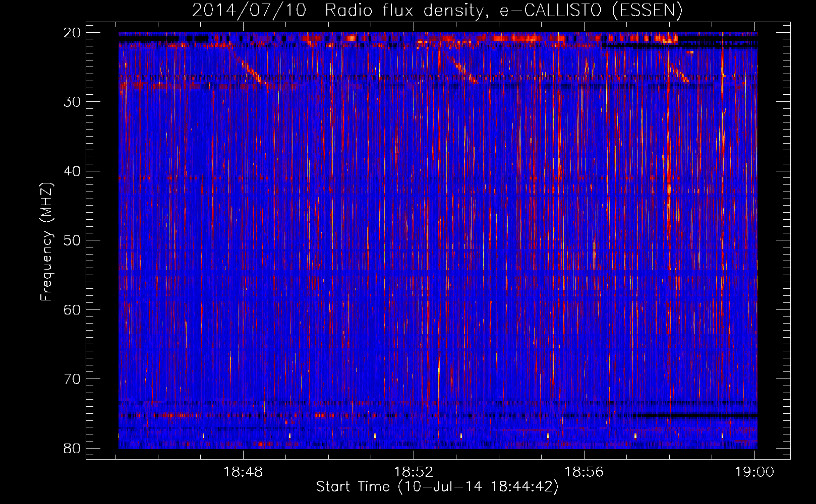Click the 18:56 time tick label

pyautogui.click(x=584, y=472)
